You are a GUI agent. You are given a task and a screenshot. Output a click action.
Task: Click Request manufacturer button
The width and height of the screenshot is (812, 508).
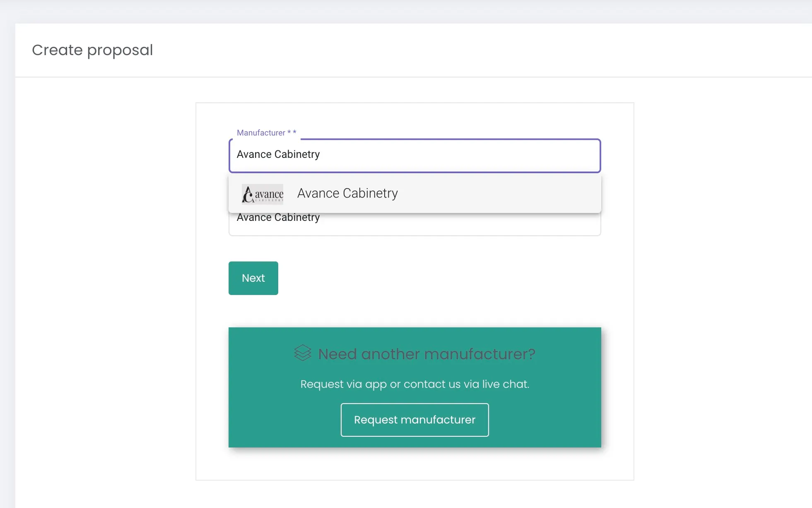click(414, 420)
